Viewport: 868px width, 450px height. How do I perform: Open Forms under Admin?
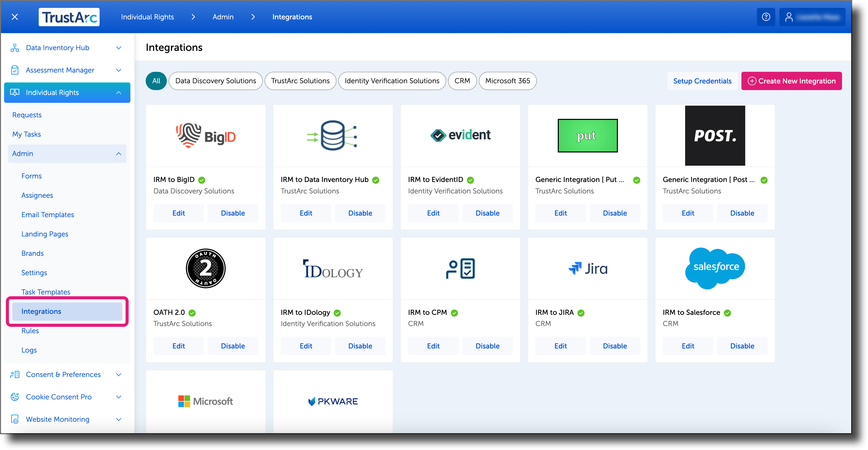[x=32, y=176]
